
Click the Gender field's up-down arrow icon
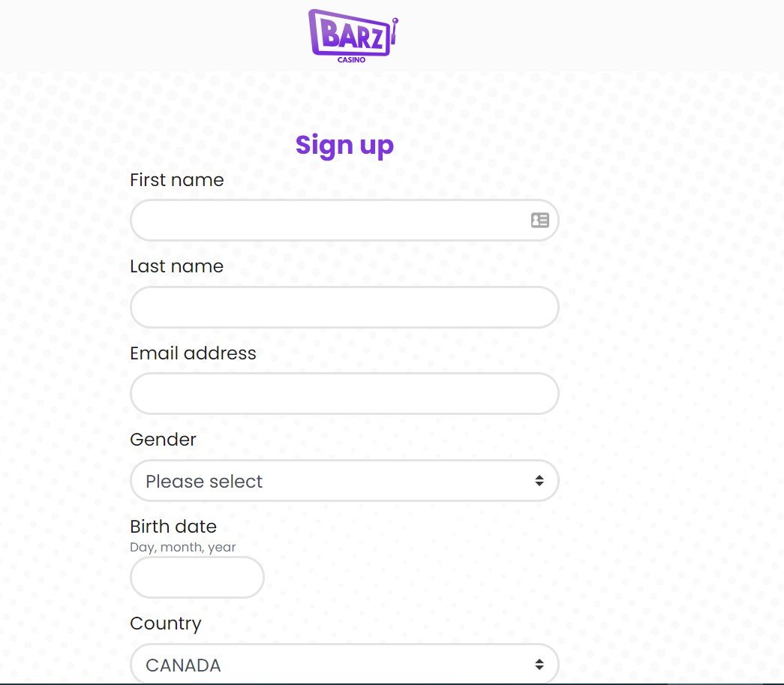pos(539,481)
